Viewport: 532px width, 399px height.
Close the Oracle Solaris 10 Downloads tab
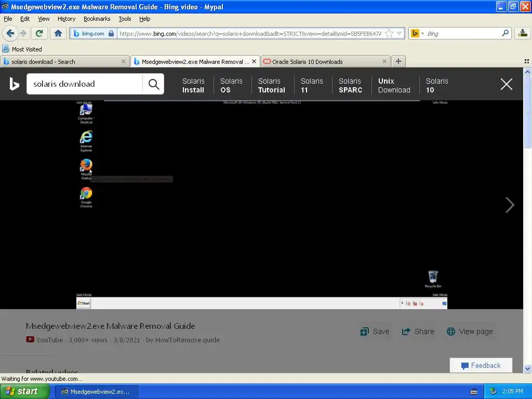[x=384, y=61]
